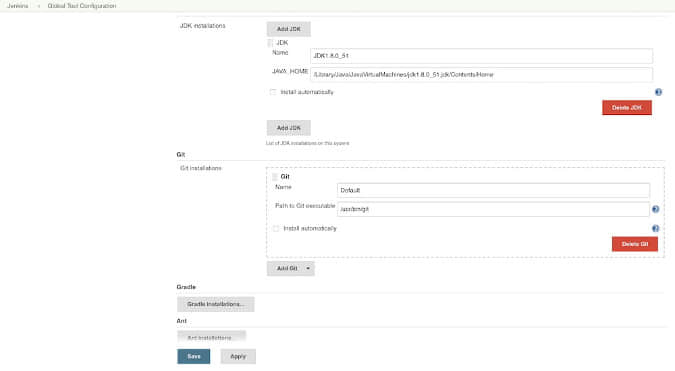Enable Install automatically for Git

point(276,229)
